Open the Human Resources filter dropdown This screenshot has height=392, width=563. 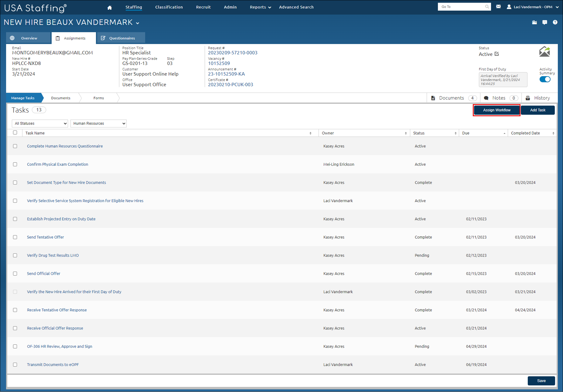click(98, 123)
